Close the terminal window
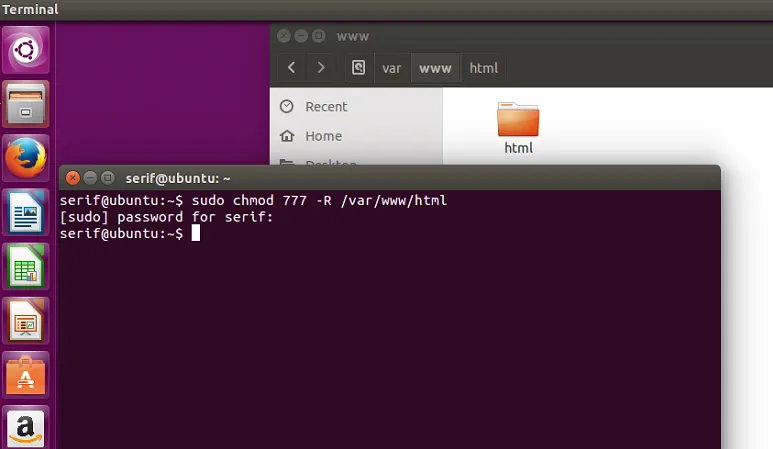Screen dimensions: 773x449 pos(72,177)
